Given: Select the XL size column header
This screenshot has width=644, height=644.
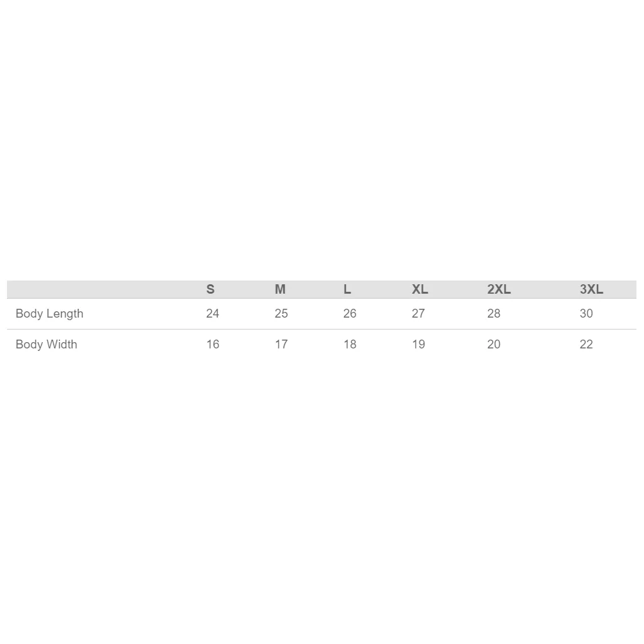Looking at the screenshot, I should coord(419,289).
